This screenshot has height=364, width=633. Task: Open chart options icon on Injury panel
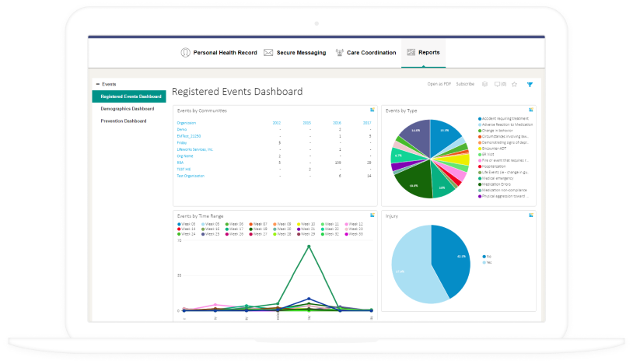[530, 215]
